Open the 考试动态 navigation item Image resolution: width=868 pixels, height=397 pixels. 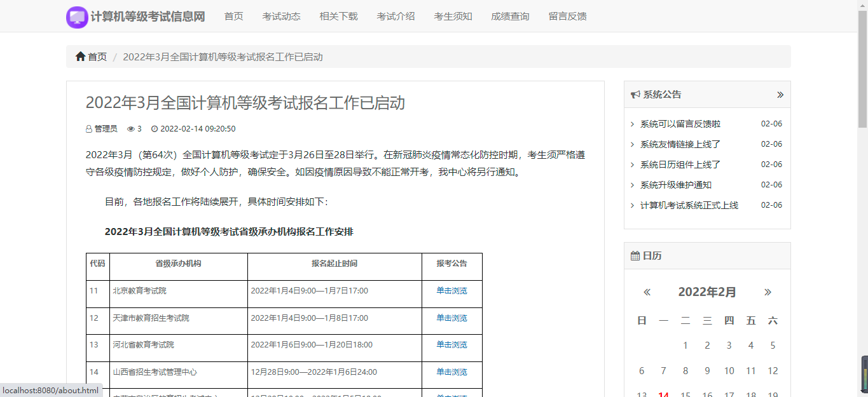click(x=282, y=16)
